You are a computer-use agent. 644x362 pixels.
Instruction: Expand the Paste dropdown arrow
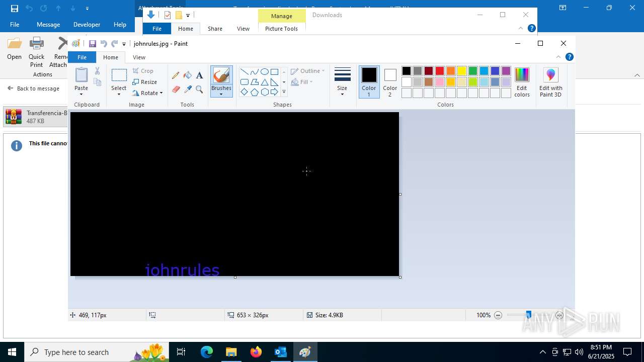tap(81, 94)
